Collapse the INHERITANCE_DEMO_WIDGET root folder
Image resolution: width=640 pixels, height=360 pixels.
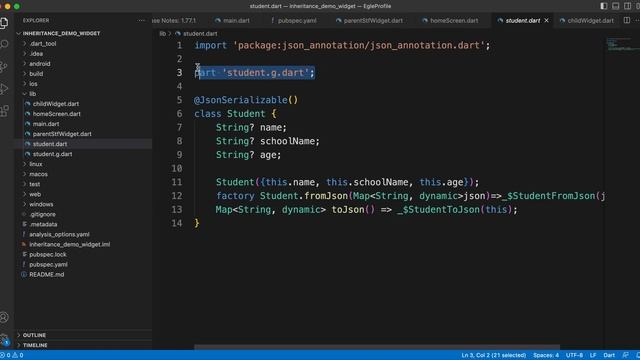[x=61, y=33]
